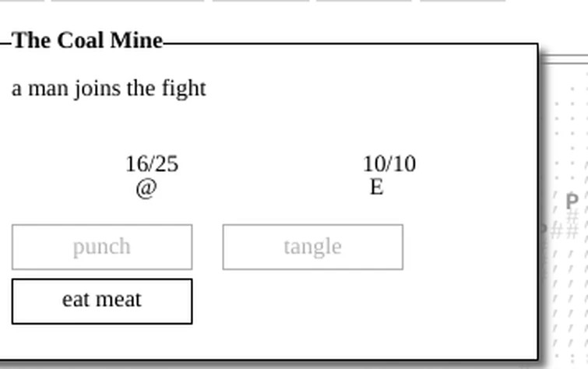The height and width of the screenshot is (369, 588).
Task: Select the P marker on the map
Action: 572,202
